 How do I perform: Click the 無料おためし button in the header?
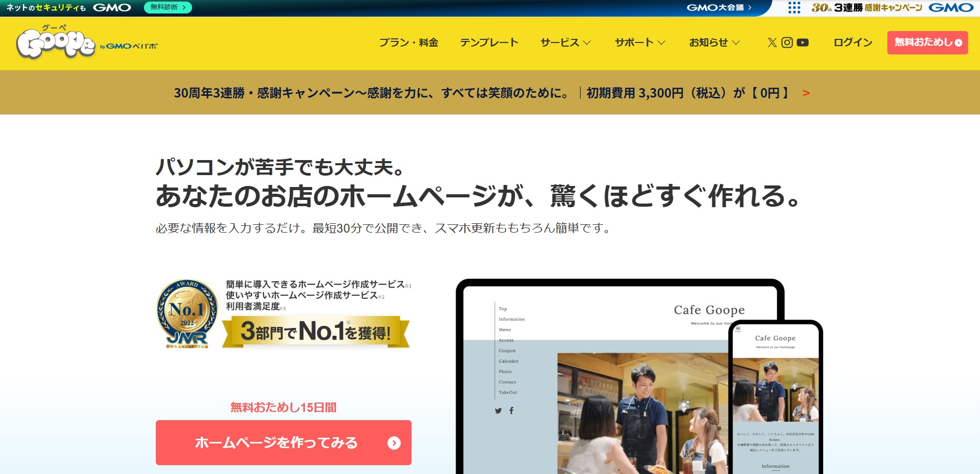(928, 42)
